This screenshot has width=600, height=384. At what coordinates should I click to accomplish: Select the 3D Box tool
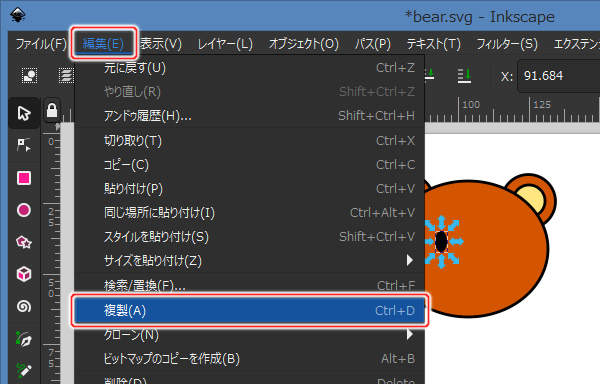tap(24, 274)
